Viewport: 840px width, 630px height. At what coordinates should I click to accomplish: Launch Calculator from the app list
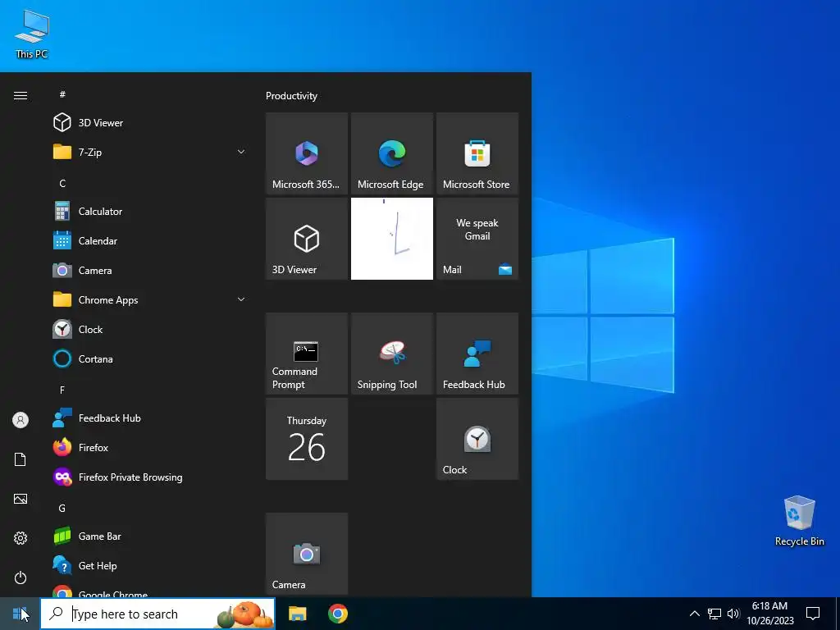150,211
